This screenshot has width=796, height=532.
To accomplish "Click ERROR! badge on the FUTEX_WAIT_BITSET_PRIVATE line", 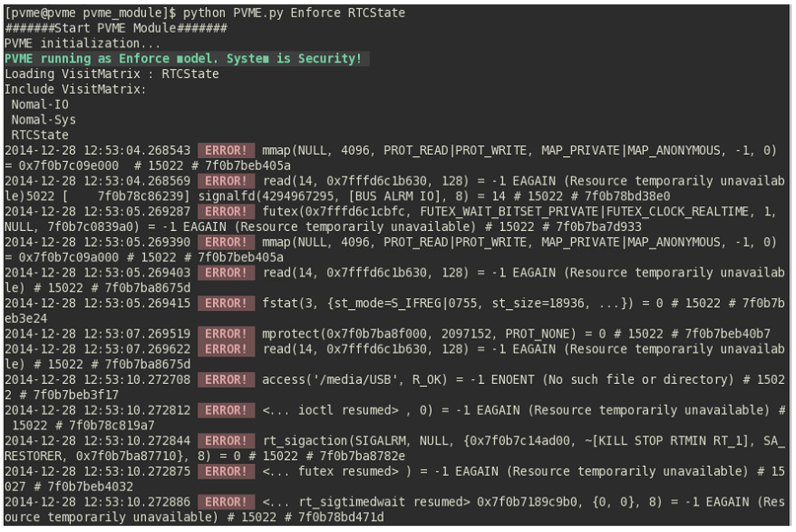I will click(x=226, y=212).
